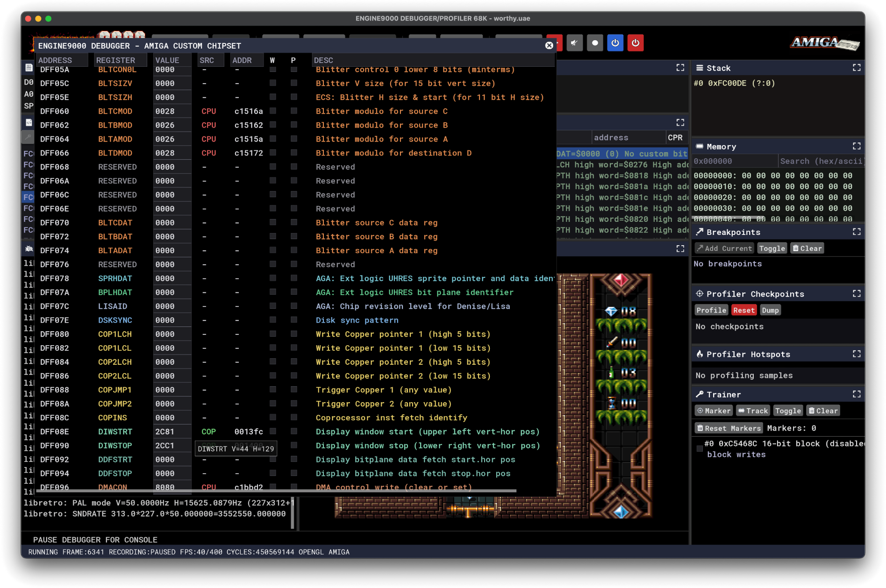Click the Trainer panel key icon
This screenshot has height=588, width=886.
(x=700, y=394)
